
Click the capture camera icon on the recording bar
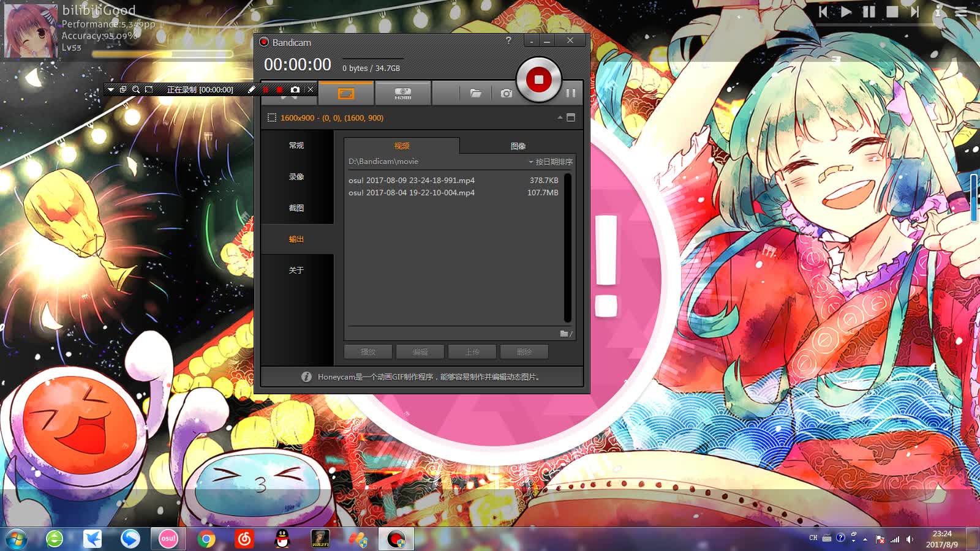click(296, 89)
